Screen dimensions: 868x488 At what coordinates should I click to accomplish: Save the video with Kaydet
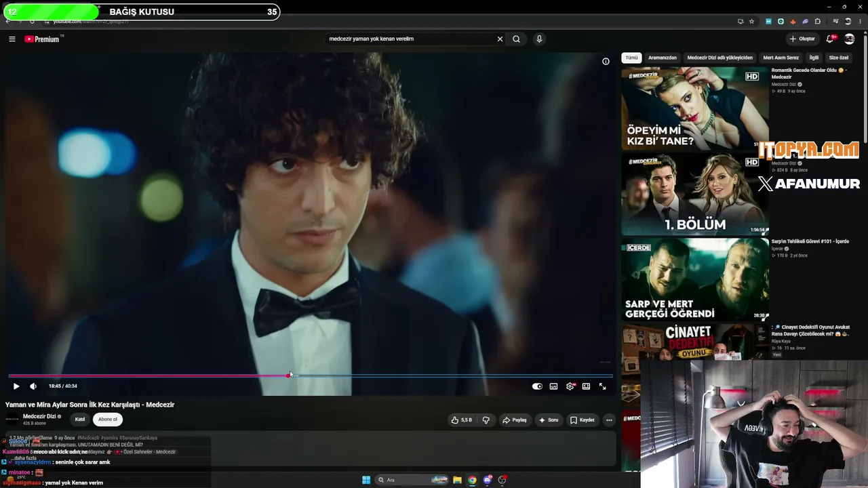tap(582, 420)
